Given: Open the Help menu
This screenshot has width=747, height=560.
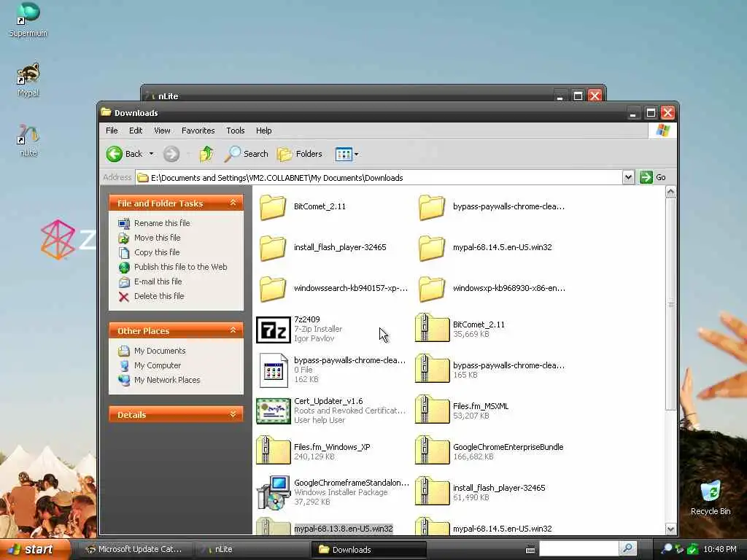Looking at the screenshot, I should pyautogui.click(x=263, y=131).
